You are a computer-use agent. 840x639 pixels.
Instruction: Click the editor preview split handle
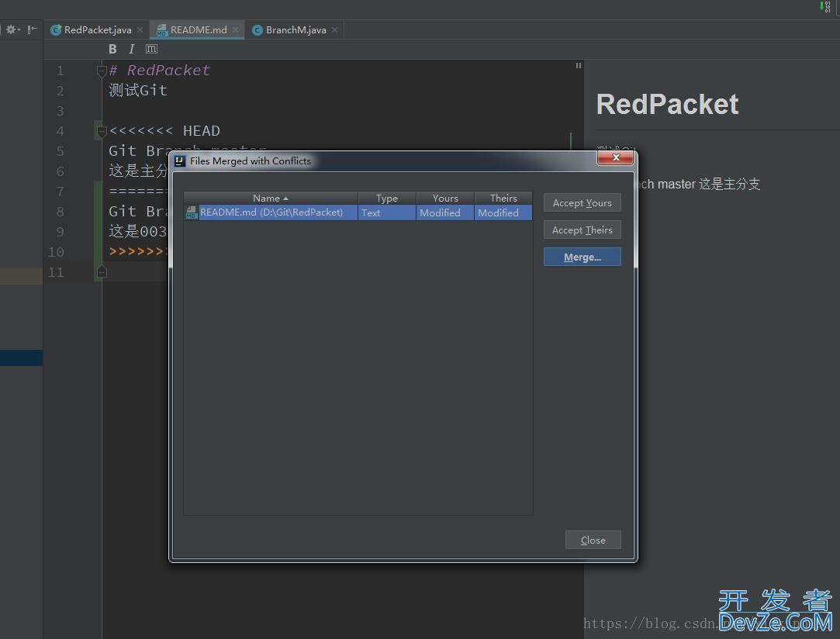(x=578, y=66)
